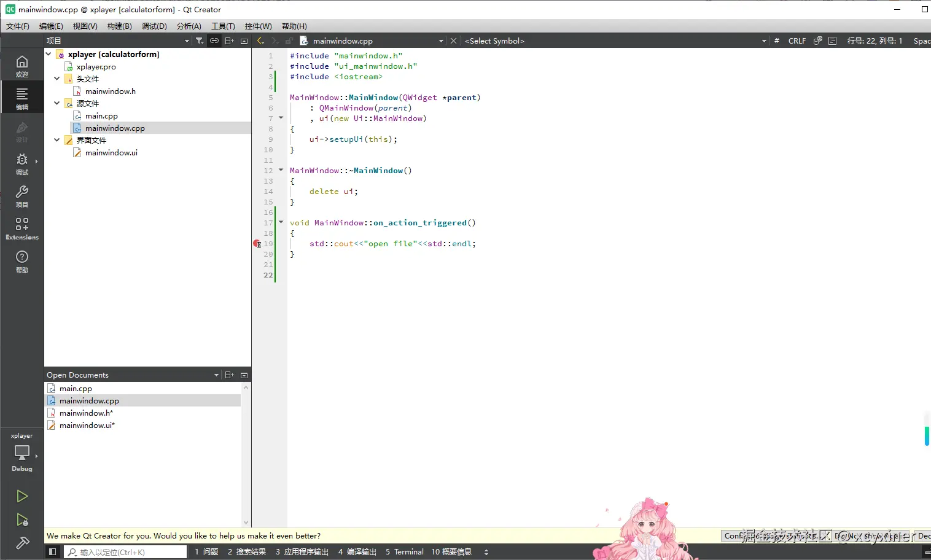Open the 帮助(H) menu
This screenshot has width=931, height=560.
pos(294,26)
